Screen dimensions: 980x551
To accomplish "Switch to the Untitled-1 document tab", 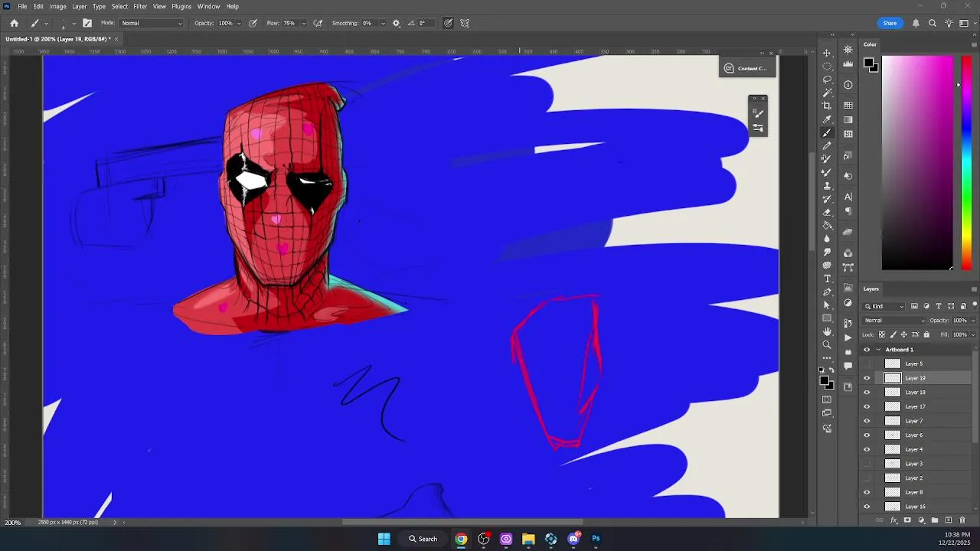I will point(58,39).
